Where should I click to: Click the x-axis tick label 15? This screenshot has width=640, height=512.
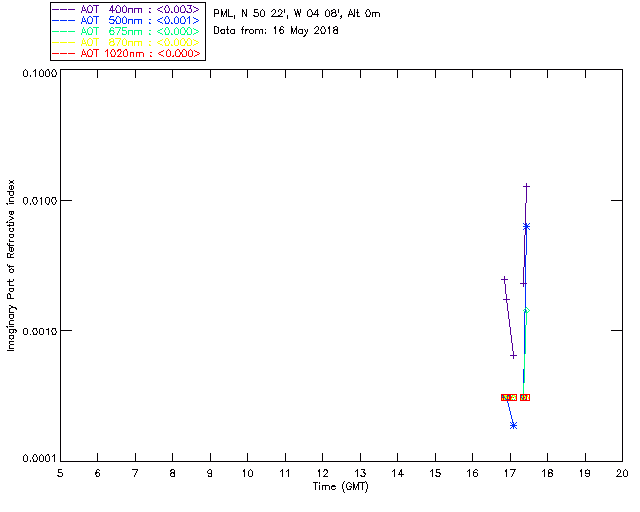pos(435,473)
